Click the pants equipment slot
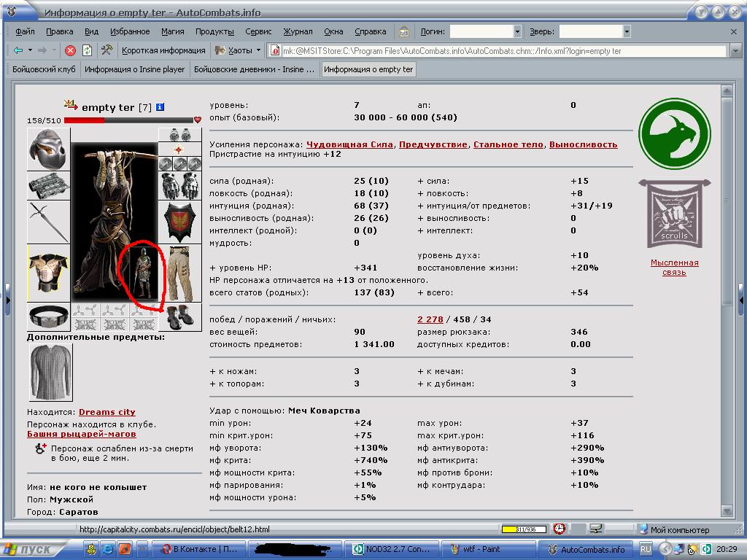Screen dimensions: 747x560 pyautogui.click(x=179, y=273)
